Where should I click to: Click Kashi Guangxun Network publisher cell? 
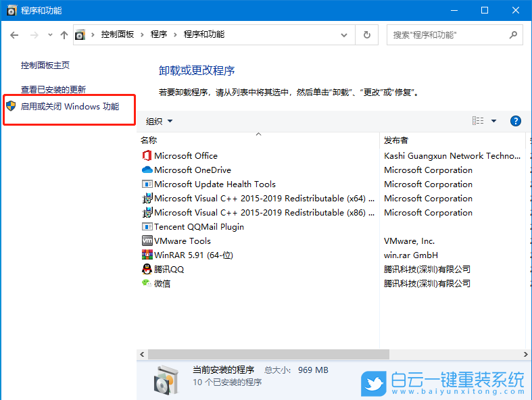452,155
